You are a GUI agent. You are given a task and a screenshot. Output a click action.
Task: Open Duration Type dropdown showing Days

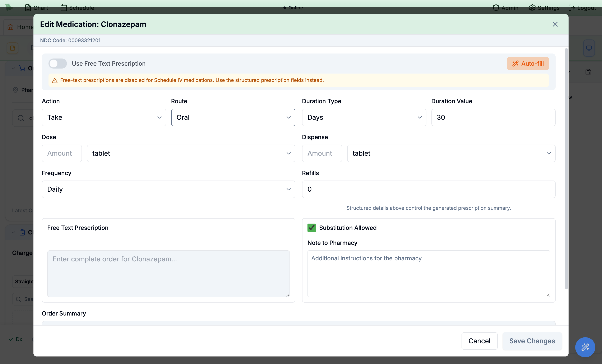364,117
